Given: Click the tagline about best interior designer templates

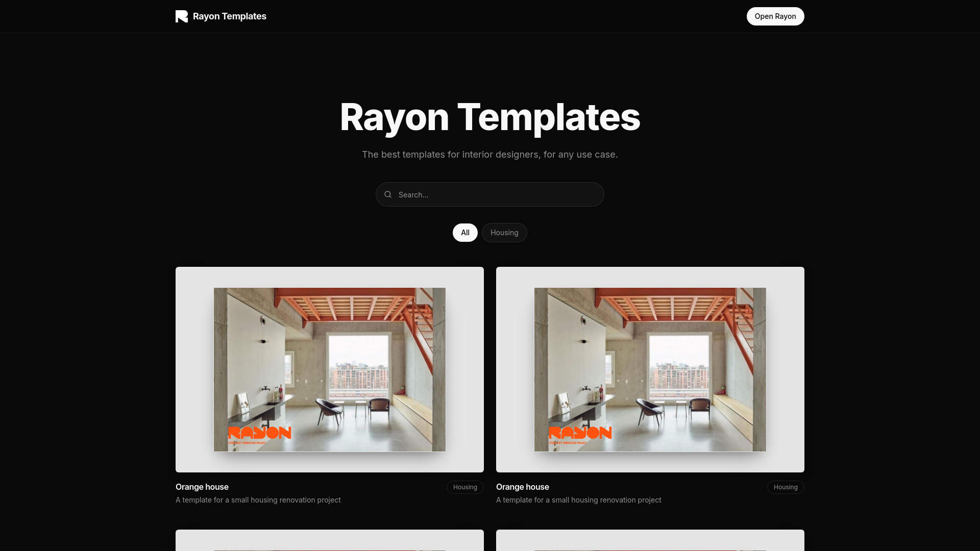Looking at the screenshot, I should (490, 155).
